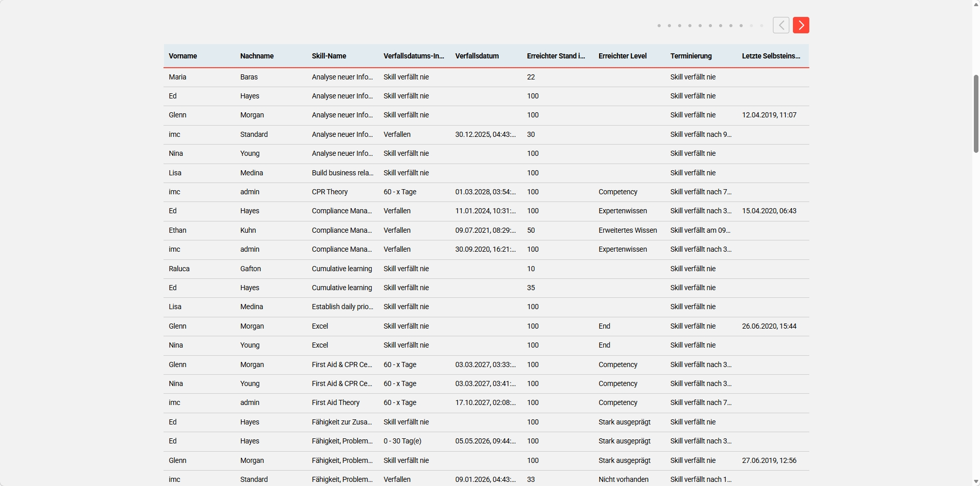
Task: Select the Raluca cell
Action: (x=179, y=269)
